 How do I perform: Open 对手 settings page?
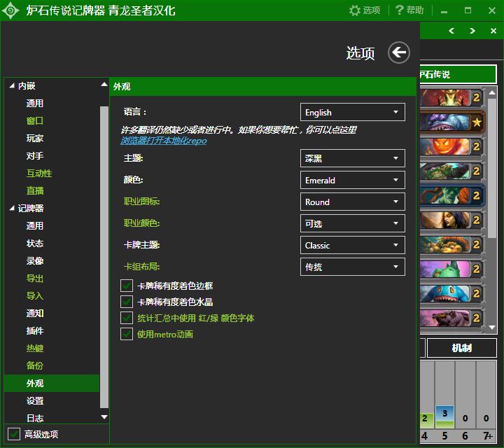[x=35, y=156]
